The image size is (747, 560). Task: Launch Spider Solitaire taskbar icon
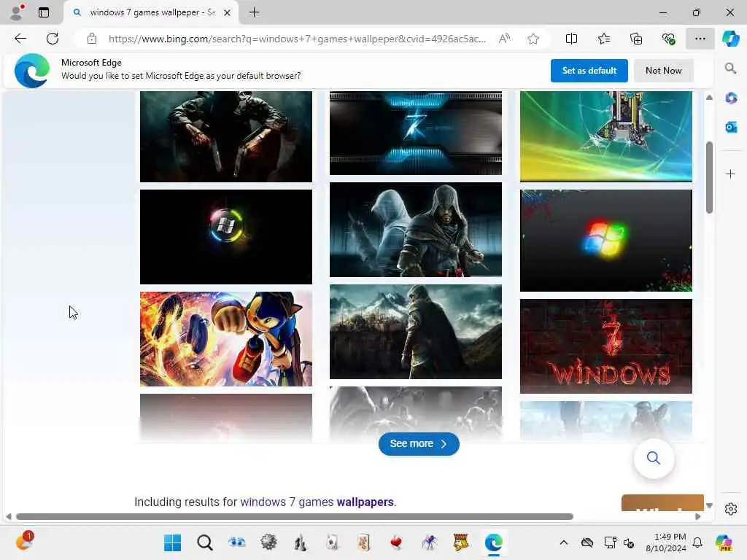[429, 542]
